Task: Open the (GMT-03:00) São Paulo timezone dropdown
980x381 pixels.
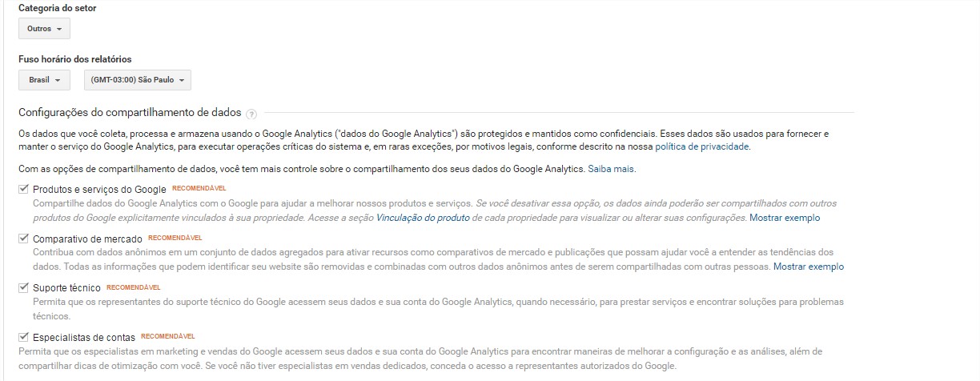Action: pyautogui.click(x=138, y=80)
